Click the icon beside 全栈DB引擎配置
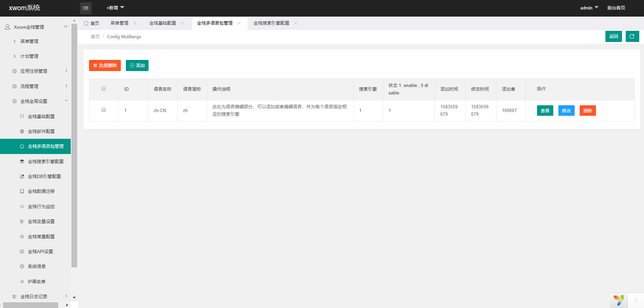 click(x=22, y=176)
